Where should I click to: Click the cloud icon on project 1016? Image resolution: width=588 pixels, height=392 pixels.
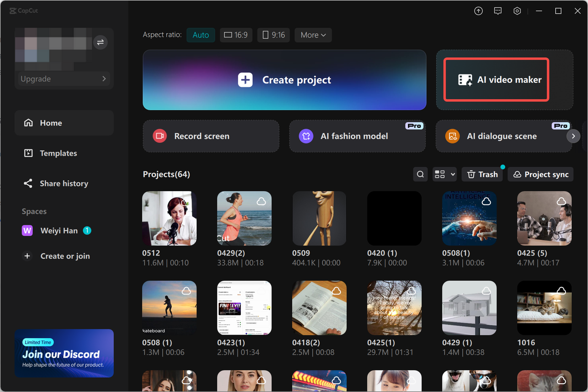point(561,291)
